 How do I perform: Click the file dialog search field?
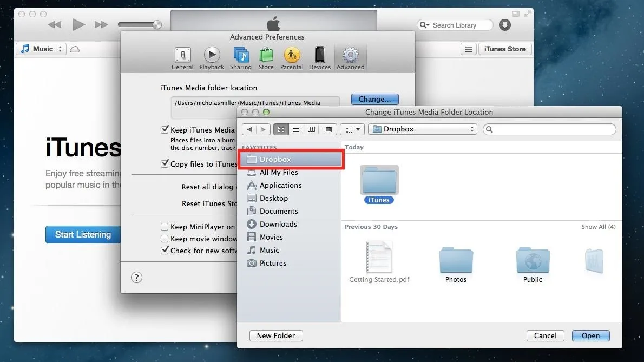pos(549,129)
